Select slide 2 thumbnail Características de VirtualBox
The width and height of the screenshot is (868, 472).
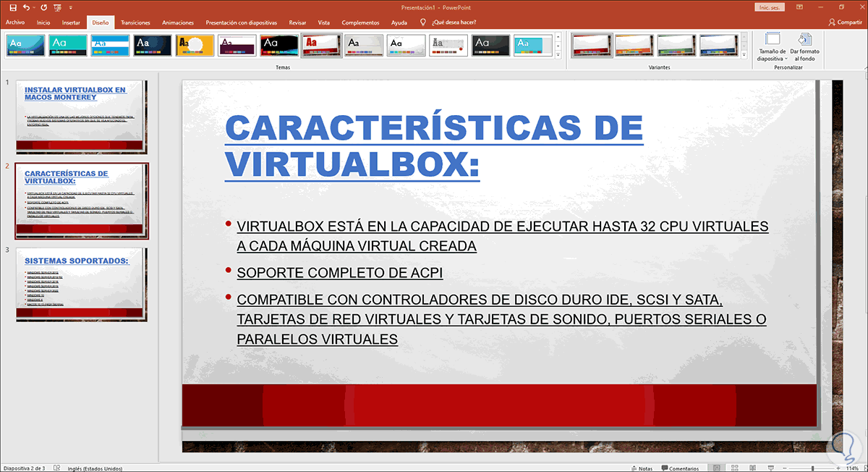point(81,201)
